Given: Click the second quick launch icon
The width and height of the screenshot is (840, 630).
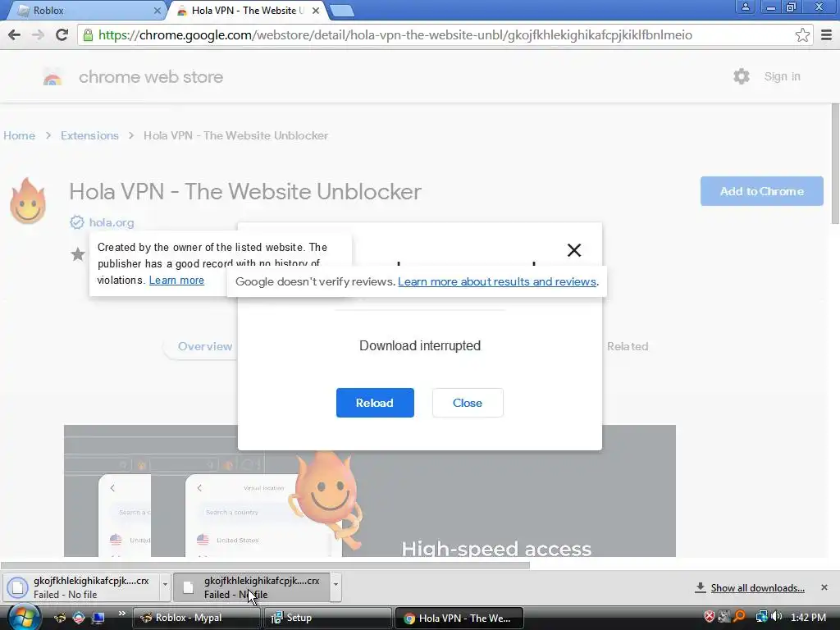Looking at the screenshot, I should pos(79,618).
